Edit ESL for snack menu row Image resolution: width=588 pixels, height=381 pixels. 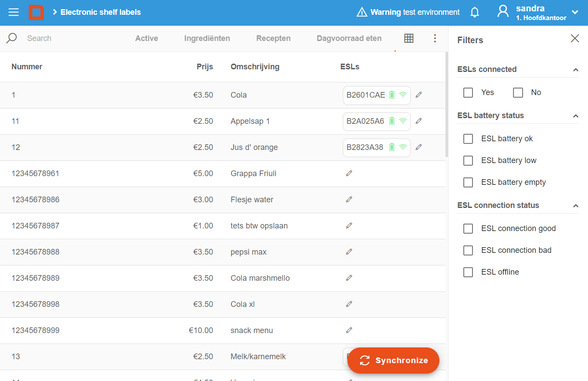coord(349,330)
